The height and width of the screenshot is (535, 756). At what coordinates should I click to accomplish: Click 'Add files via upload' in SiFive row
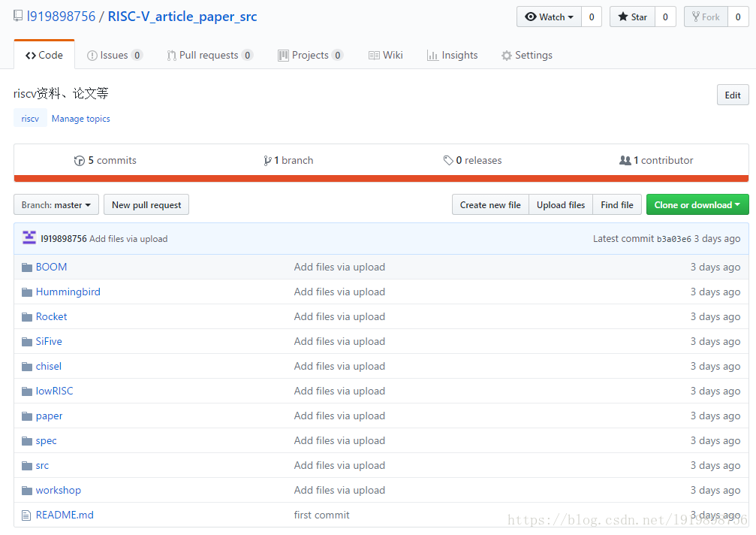coord(339,342)
